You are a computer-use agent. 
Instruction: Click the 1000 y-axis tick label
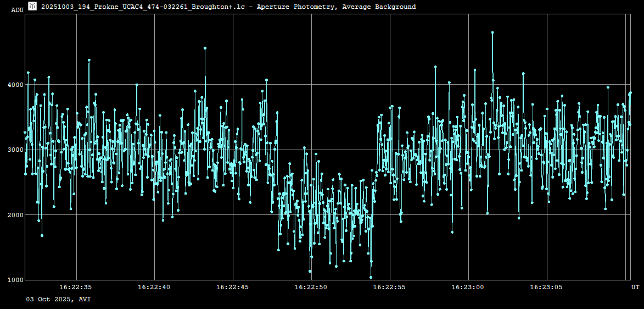coord(15,280)
